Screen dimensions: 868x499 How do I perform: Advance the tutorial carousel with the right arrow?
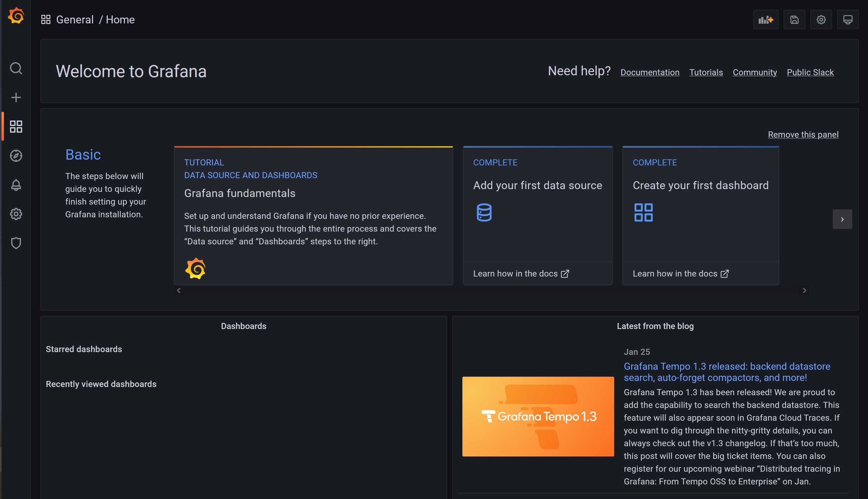(x=805, y=290)
